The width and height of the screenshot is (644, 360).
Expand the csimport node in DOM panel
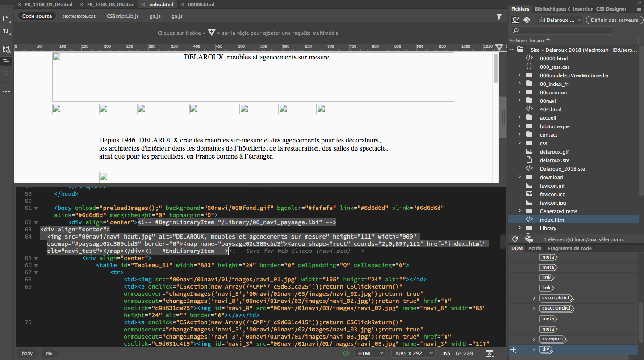(x=534, y=339)
